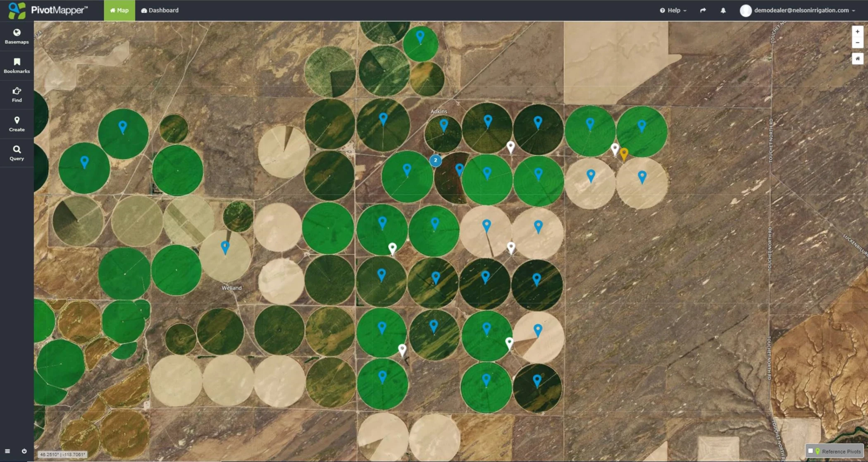Viewport: 868px width, 462px height.
Task: Click the coordinates display at bottom left
Action: click(62, 454)
